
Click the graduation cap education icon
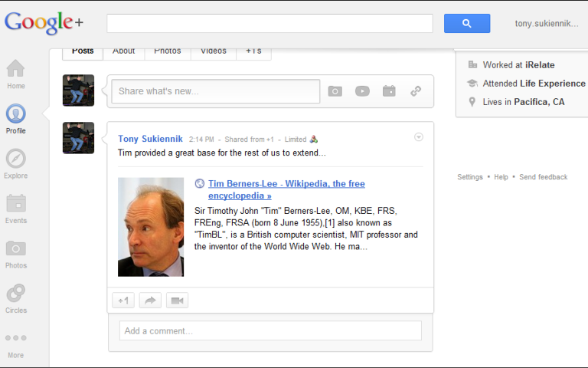coord(472,83)
